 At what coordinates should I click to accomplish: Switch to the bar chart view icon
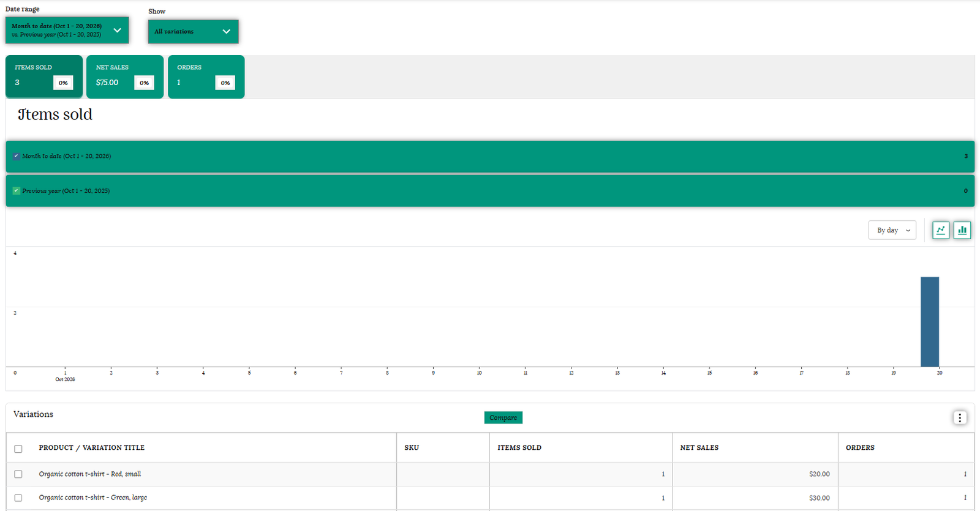point(962,230)
